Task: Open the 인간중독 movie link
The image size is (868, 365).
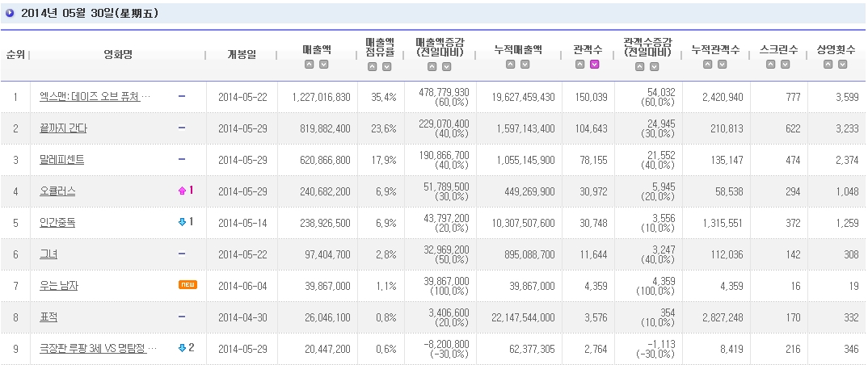Action: click(57, 222)
